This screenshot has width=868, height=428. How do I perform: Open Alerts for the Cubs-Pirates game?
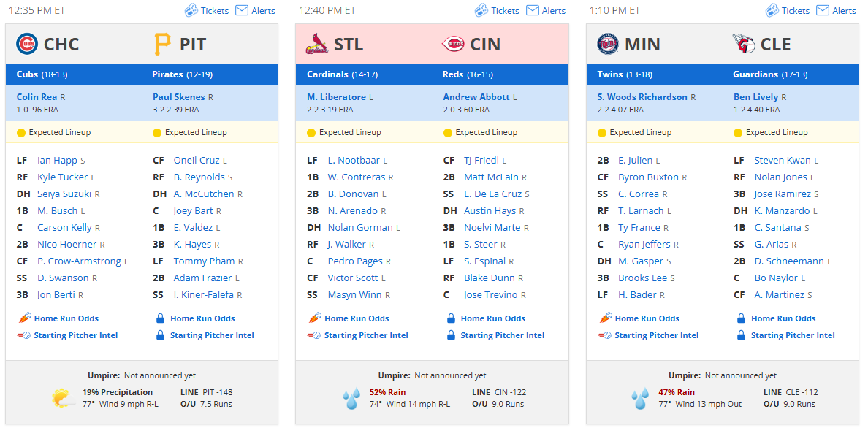(255, 10)
